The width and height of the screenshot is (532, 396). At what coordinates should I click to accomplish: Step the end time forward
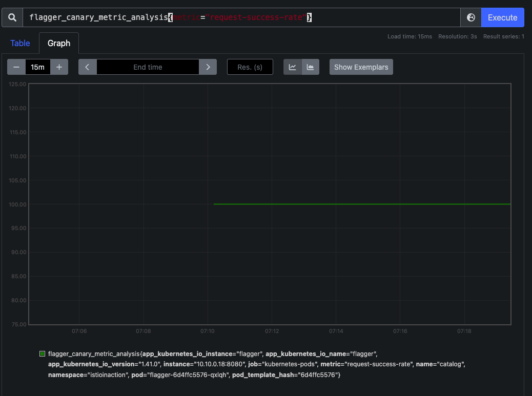tap(208, 67)
